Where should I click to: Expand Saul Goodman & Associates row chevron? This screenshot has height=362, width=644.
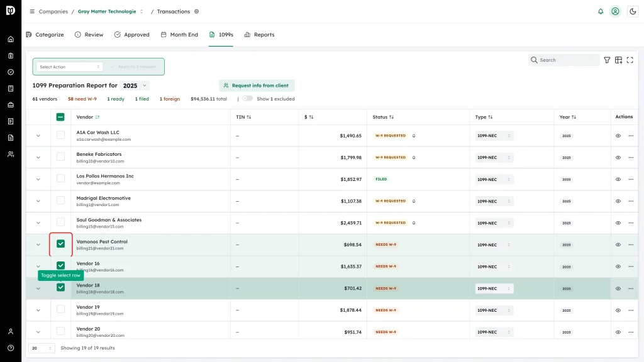(38, 223)
